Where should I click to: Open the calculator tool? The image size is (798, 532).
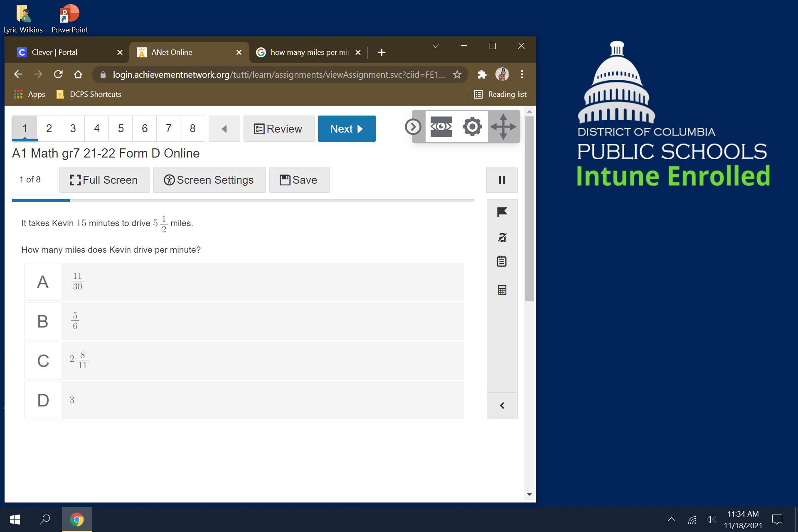point(502,290)
